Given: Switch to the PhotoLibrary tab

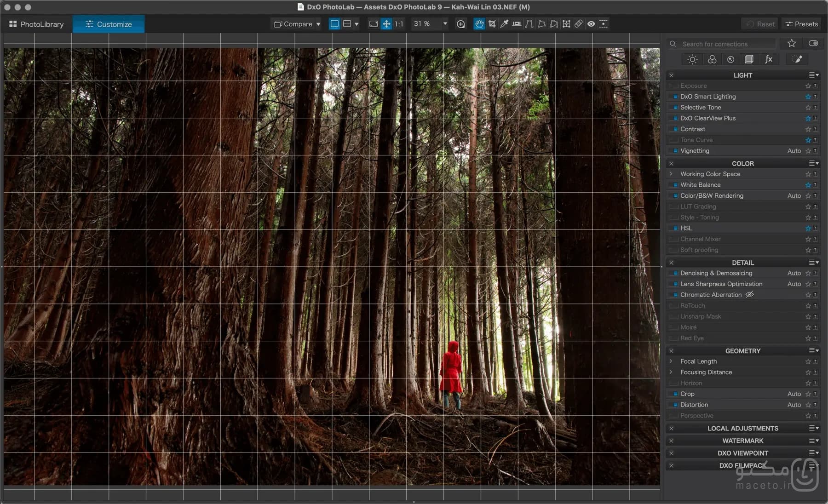Looking at the screenshot, I should (x=36, y=24).
